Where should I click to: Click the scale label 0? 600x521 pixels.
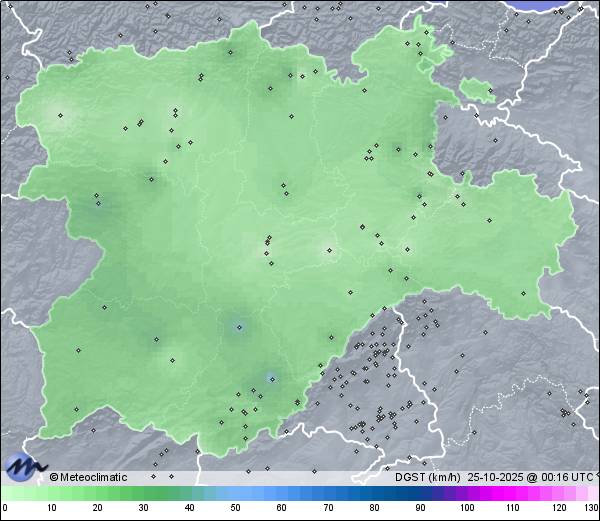5,508
